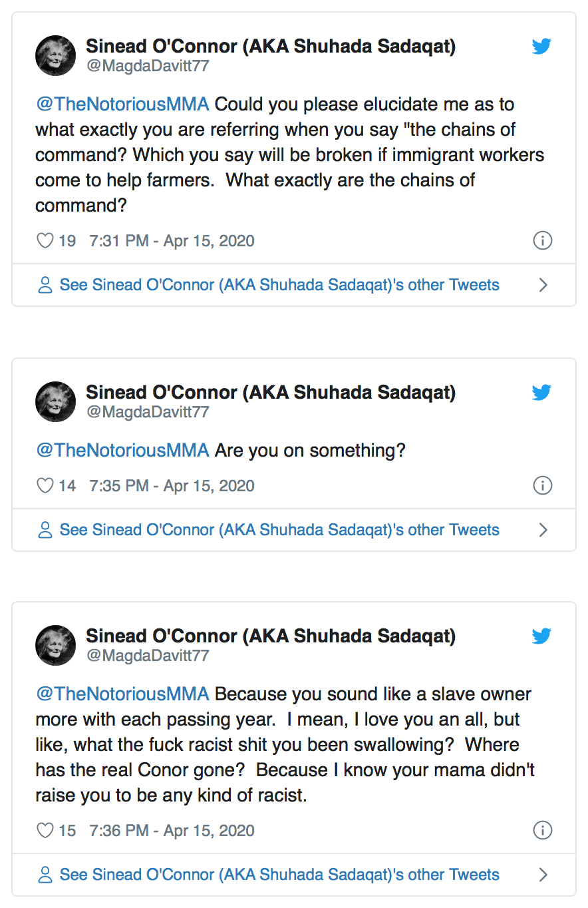Click the Twitter bird icon on the first tweet
Viewport: 588px width, 908px height.
(542, 47)
